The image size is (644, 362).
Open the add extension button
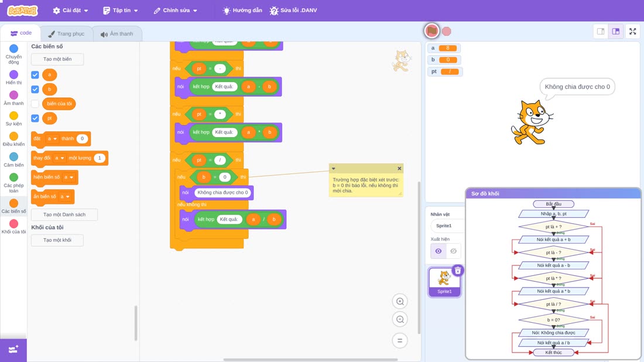13,350
